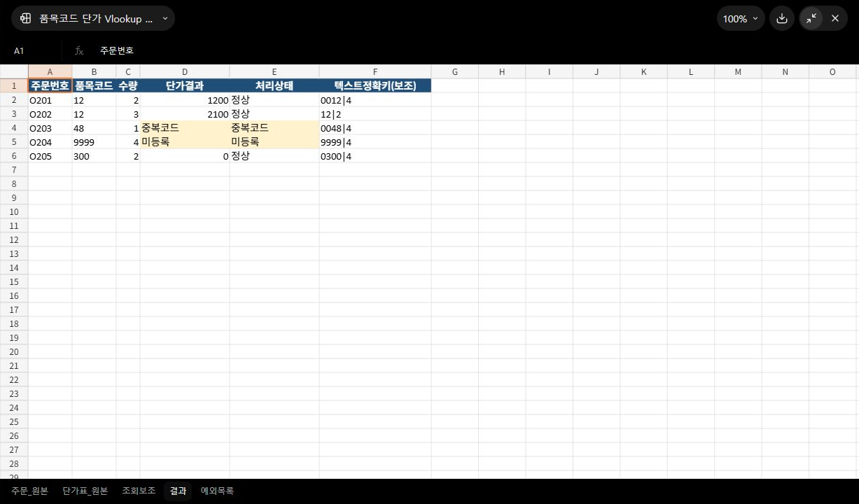Select row 20 header
The height and width of the screenshot is (504, 859).
click(x=14, y=352)
